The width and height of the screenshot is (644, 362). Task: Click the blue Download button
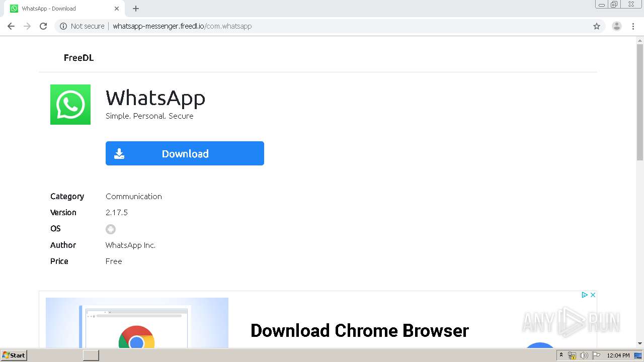click(x=185, y=153)
